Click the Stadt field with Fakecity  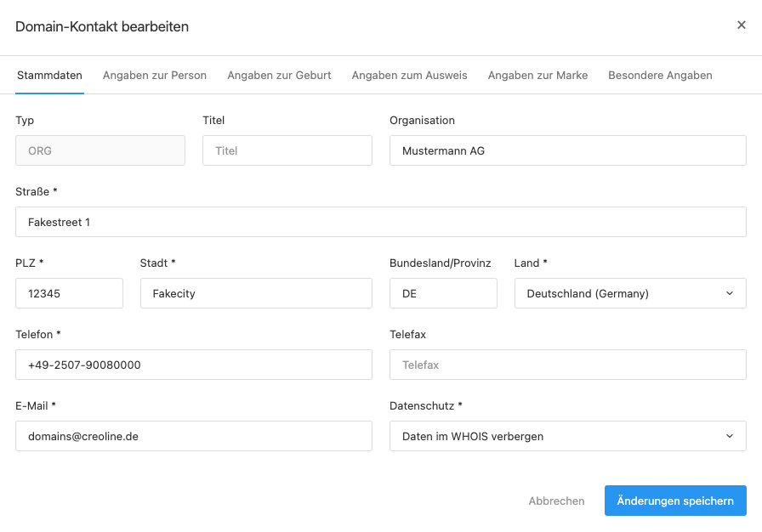click(x=256, y=293)
